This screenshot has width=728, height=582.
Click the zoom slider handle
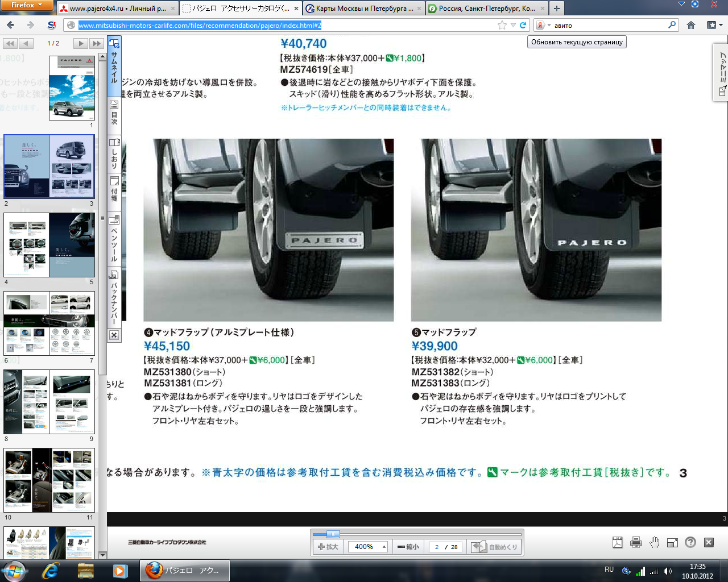(333, 534)
